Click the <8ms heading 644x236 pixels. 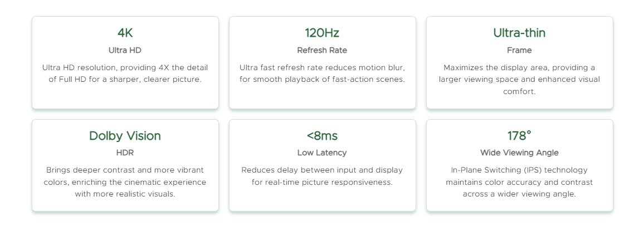pyautogui.click(x=322, y=136)
